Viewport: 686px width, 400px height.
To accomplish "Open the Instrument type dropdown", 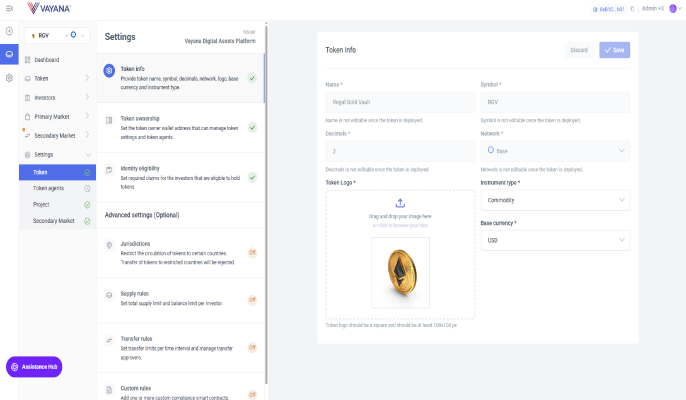I will (554, 200).
